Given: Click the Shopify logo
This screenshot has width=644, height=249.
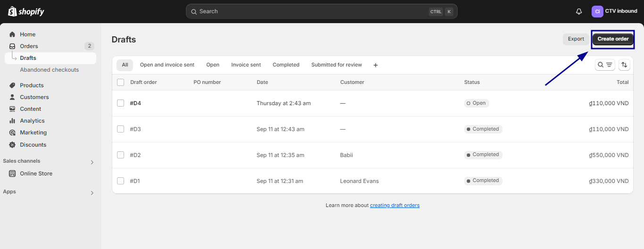Looking at the screenshot, I should point(26,11).
